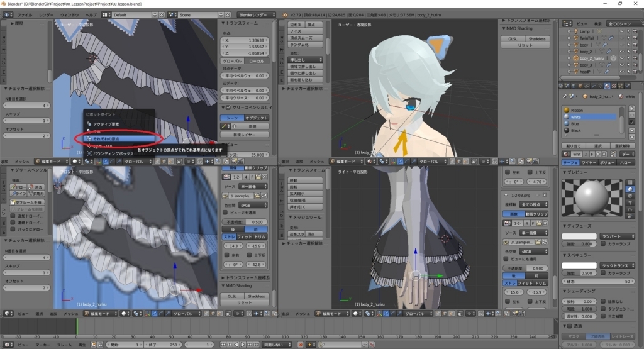Move material slot up arrow icon
The image size is (644, 349).
click(631, 131)
